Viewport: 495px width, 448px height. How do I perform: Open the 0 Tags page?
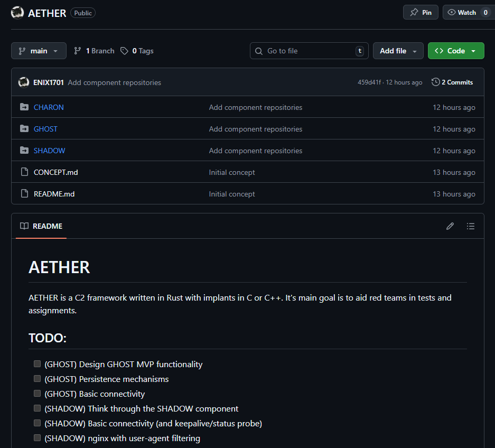tap(137, 51)
